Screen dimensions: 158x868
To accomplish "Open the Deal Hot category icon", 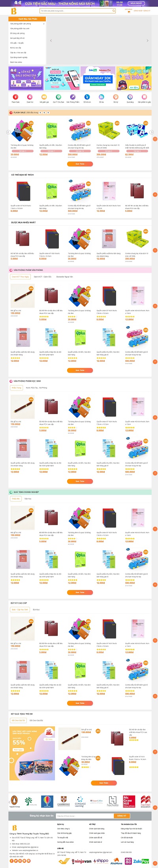I will point(30,97).
